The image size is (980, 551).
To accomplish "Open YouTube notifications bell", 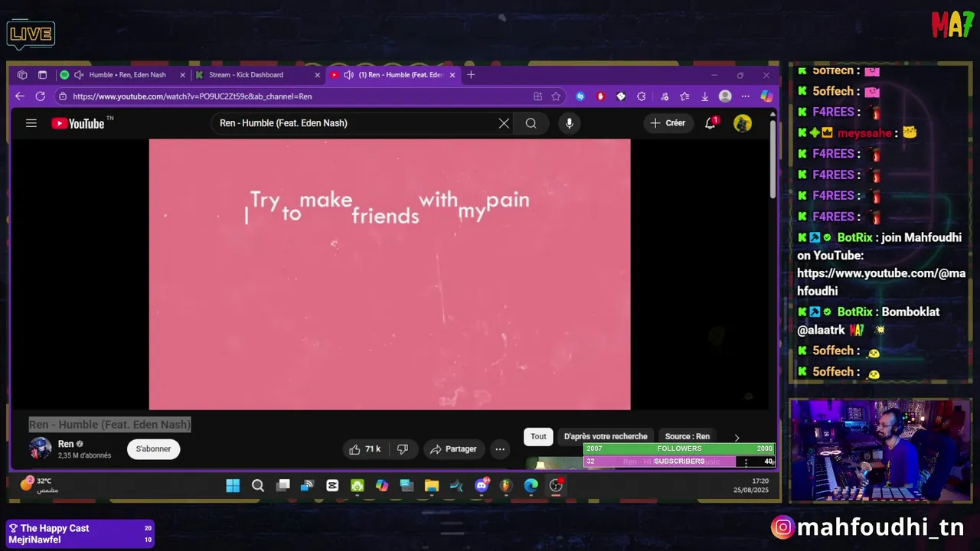I will click(x=710, y=122).
